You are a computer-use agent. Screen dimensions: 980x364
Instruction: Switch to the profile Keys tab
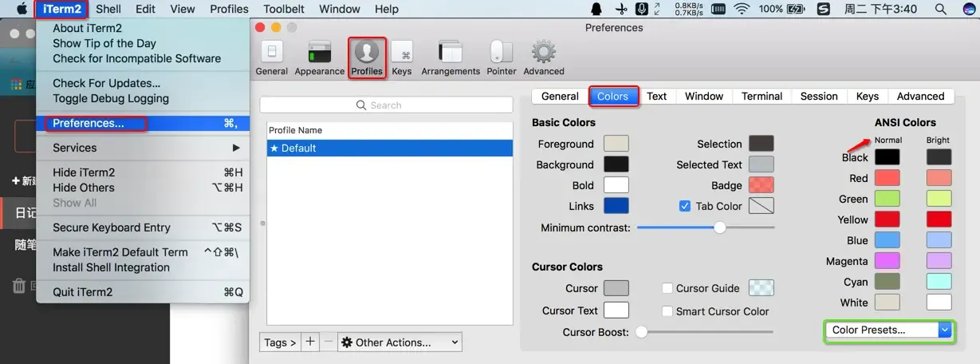point(867,96)
